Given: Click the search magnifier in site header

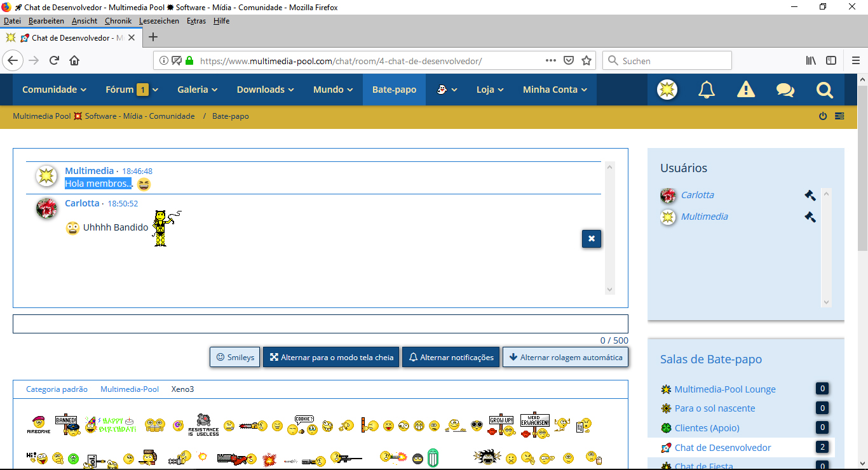Looking at the screenshot, I should pyautogui.click(x=825, y=90).
